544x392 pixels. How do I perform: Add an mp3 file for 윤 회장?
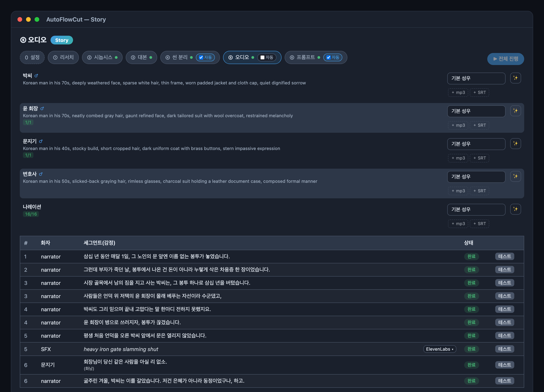pos(458,125)
